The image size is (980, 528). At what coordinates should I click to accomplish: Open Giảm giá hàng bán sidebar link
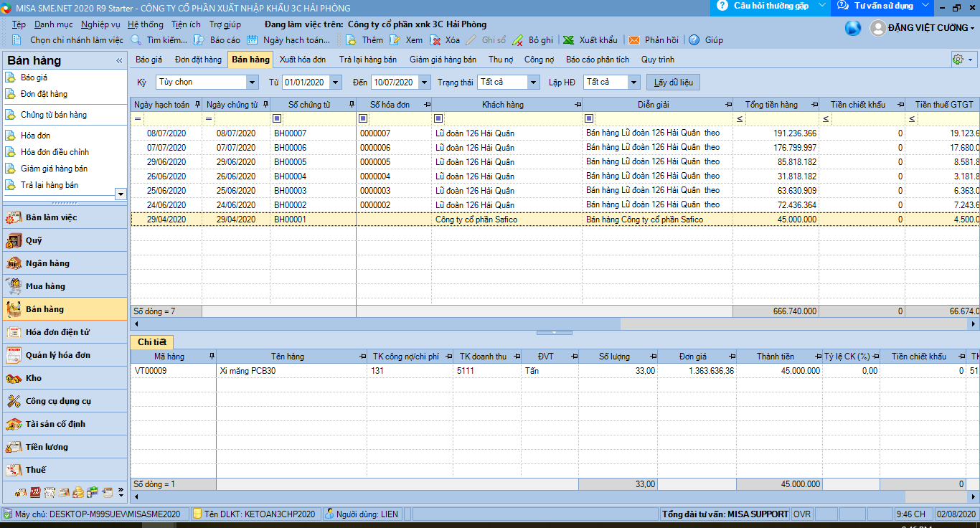[54, 169]
